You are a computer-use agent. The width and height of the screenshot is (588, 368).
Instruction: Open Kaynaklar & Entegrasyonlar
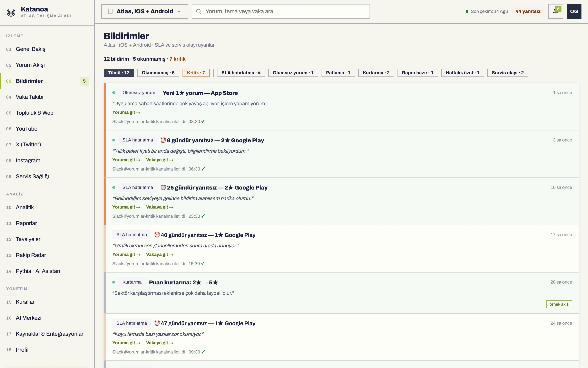pyautogui.click(x=47, y=334)
